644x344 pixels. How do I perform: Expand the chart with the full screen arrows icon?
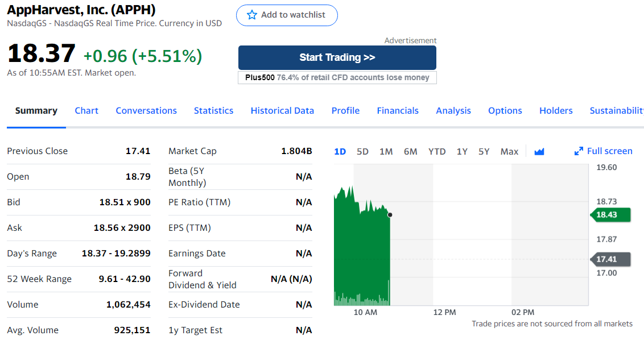(x=579, y=151)
